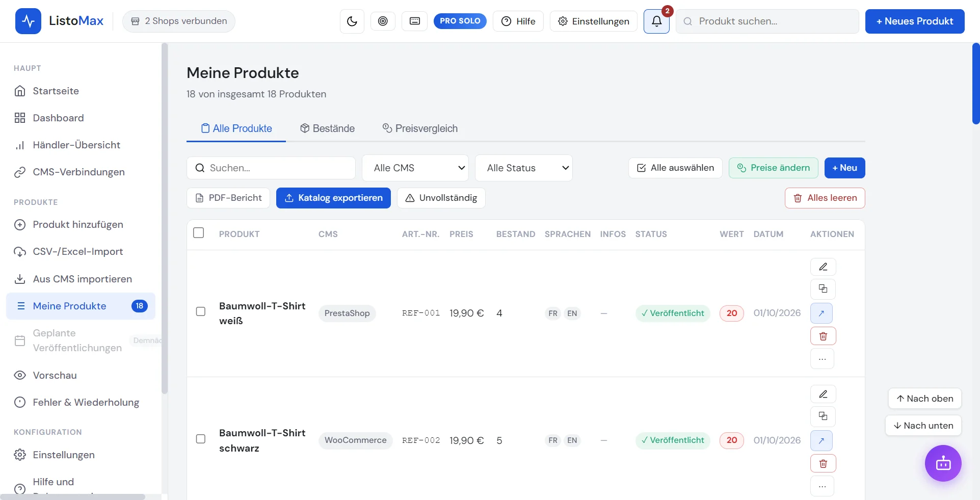
Task: Click Preise ändern button
Action: tap(774, 168)
